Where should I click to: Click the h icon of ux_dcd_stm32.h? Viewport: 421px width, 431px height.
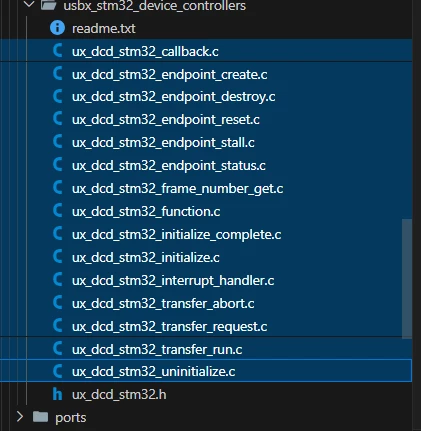click(57, 394)
